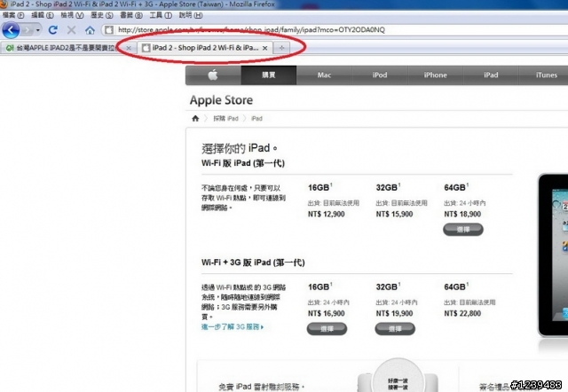Click the iPad product image

pyautogui.click(x=553, y=255)
